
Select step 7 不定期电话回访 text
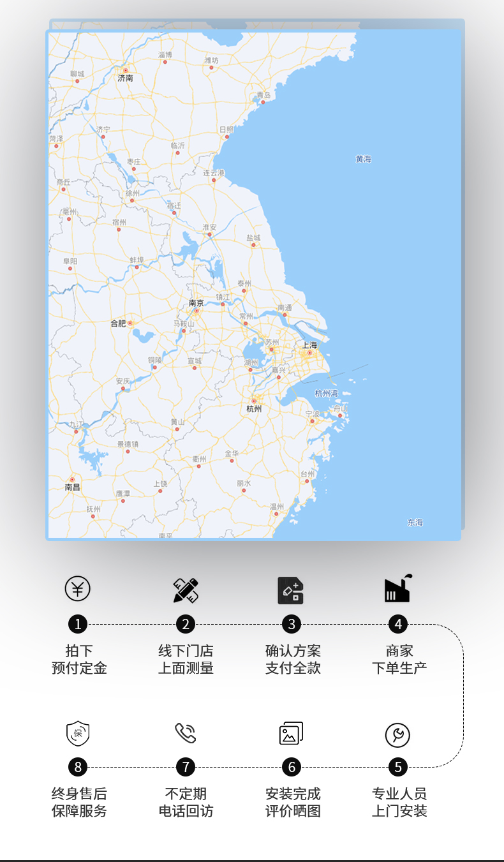186,802
